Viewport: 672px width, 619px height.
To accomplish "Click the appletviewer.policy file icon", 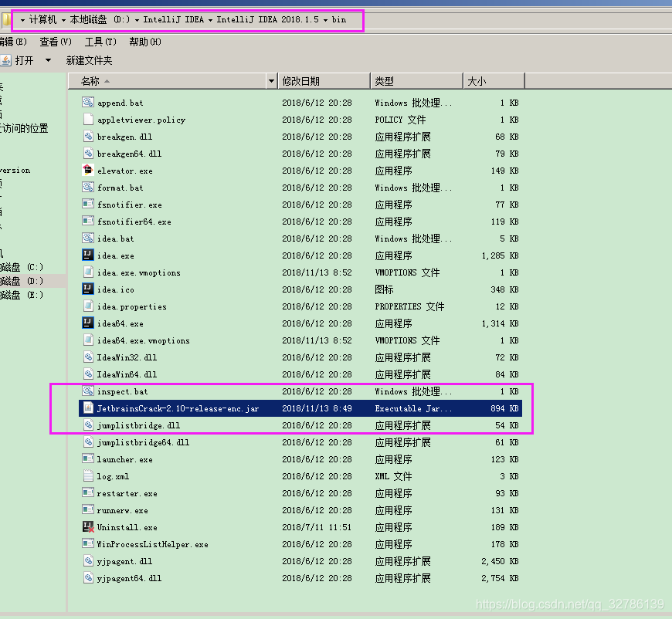I will (88, 119).
